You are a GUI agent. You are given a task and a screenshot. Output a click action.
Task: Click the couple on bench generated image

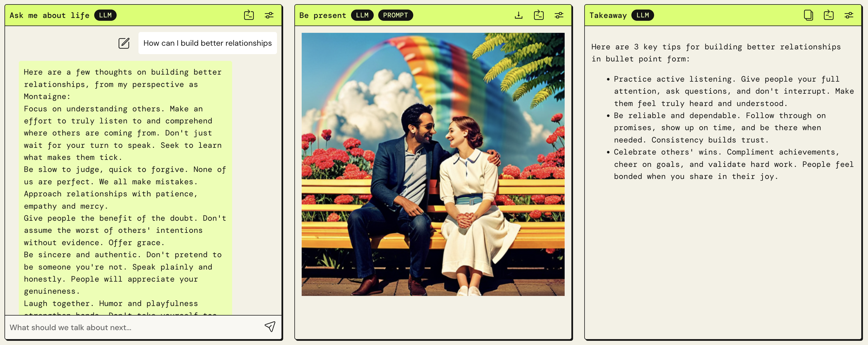tap(433, 164)
